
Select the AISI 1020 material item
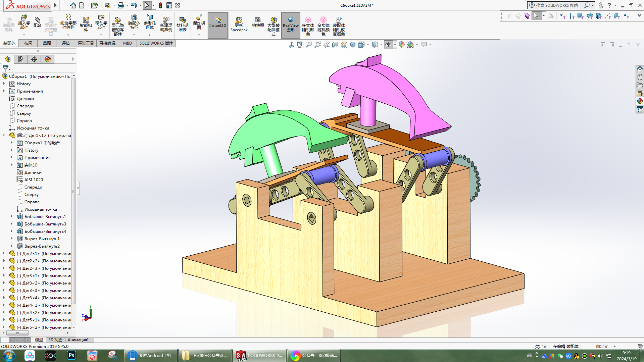click(34, 180)
